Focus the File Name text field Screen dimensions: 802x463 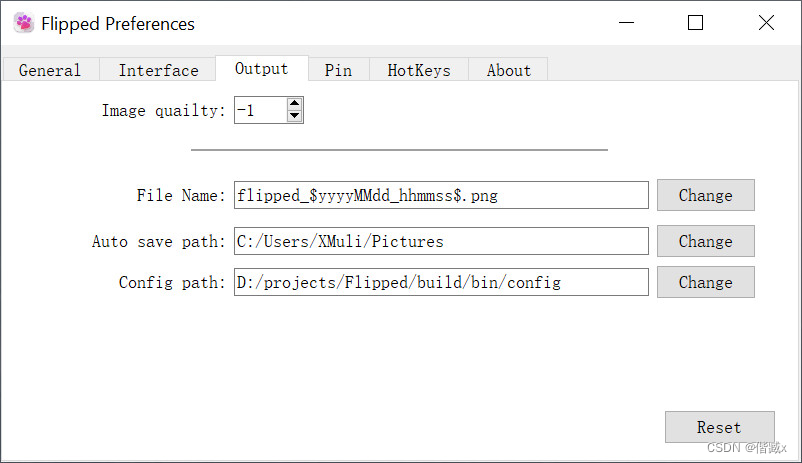coord(441,195)
